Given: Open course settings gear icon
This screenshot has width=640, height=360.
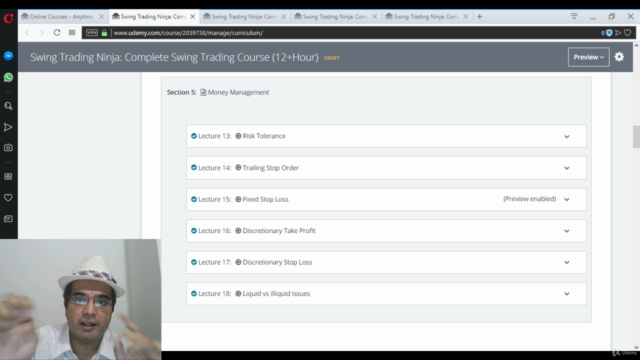Looking at the screenshot, I should pos(619,57).
